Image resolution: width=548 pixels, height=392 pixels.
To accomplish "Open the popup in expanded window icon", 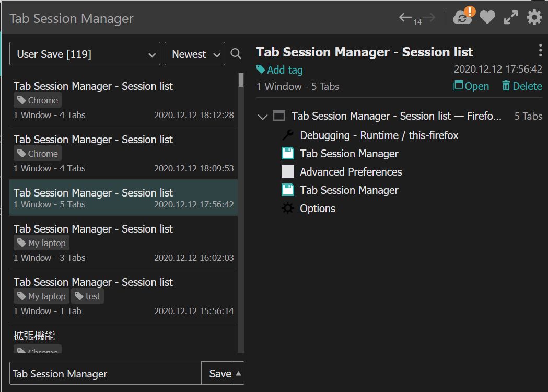I will [x=510, y=17].
